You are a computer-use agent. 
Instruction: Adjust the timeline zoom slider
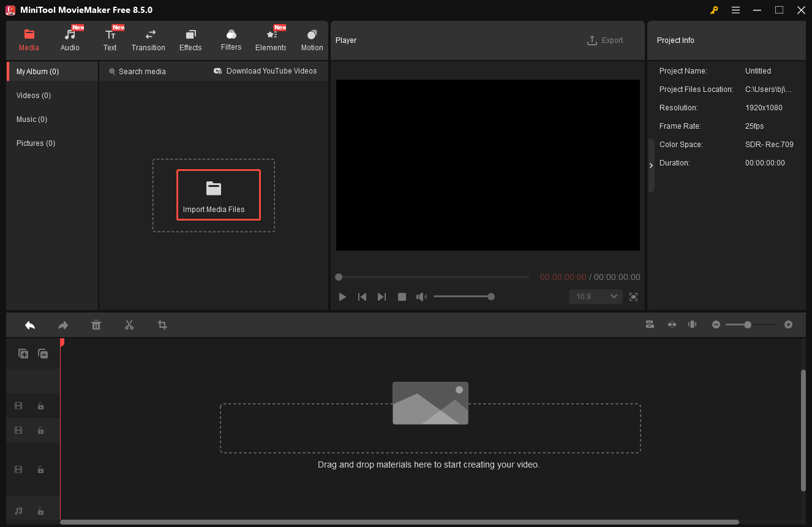coord(748,325)
